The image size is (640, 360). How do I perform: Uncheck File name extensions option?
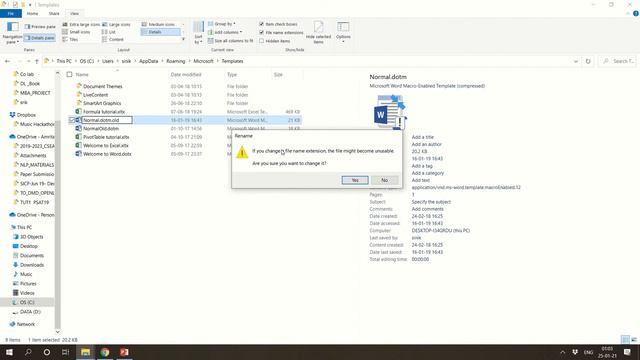coord(262,33)
